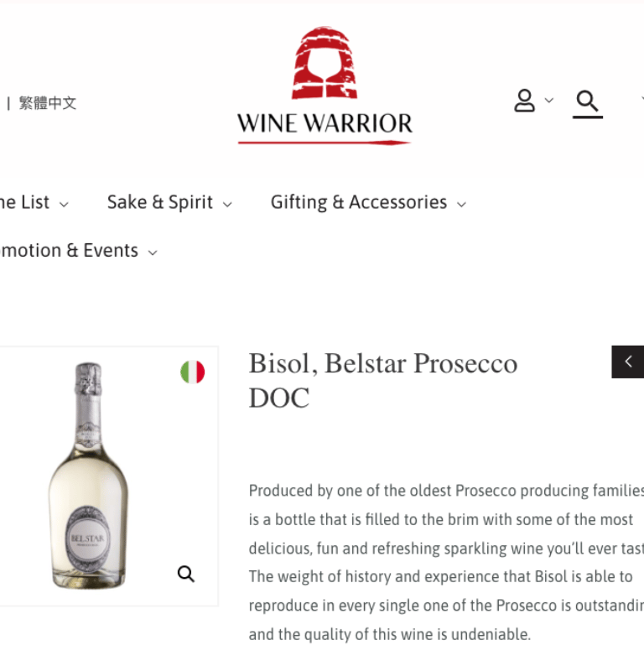Screen dimensions: 644x661
Task: Click the Belstar bottle product image
Action: coord(88,476)
